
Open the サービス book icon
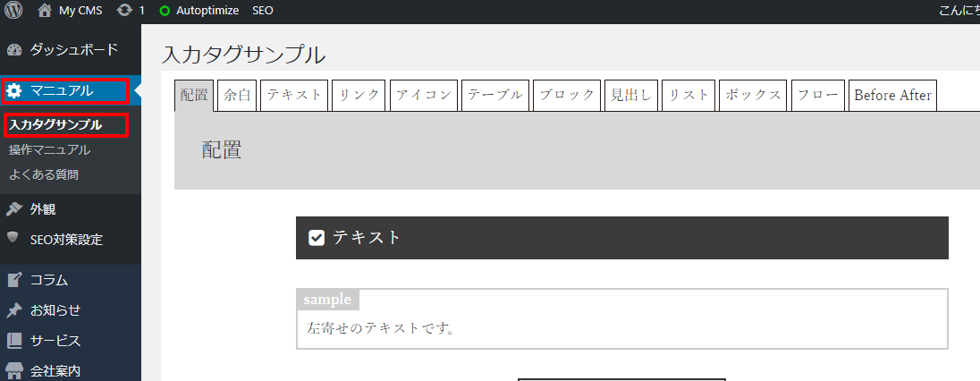(14, 341)
